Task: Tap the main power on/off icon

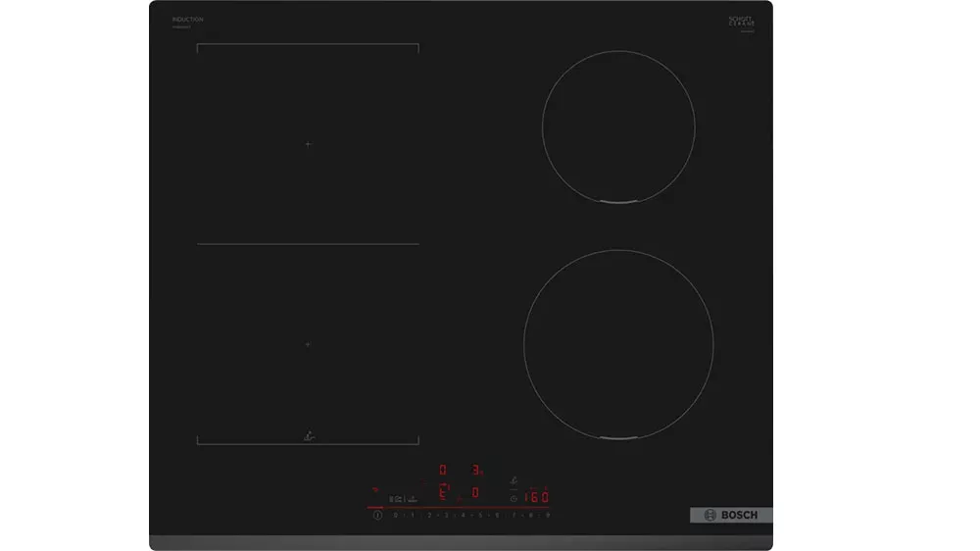Action: [377, 516]
